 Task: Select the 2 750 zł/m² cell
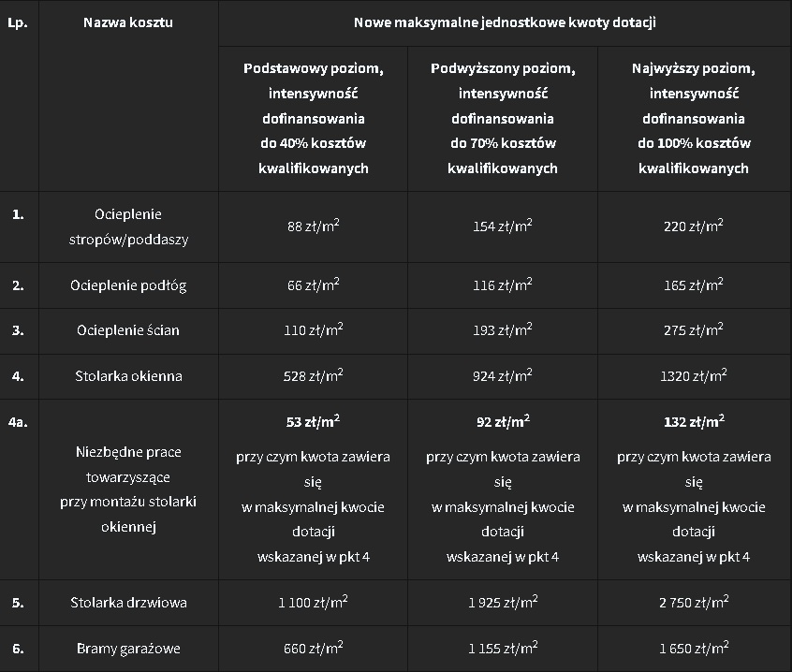tap(694, 602)
